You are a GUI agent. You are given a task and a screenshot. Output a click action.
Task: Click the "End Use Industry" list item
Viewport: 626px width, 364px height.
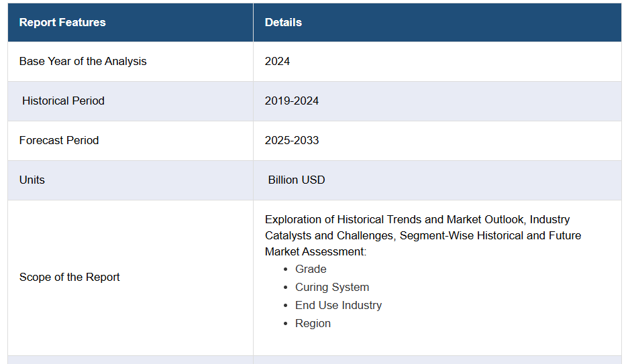coord(338,305)
